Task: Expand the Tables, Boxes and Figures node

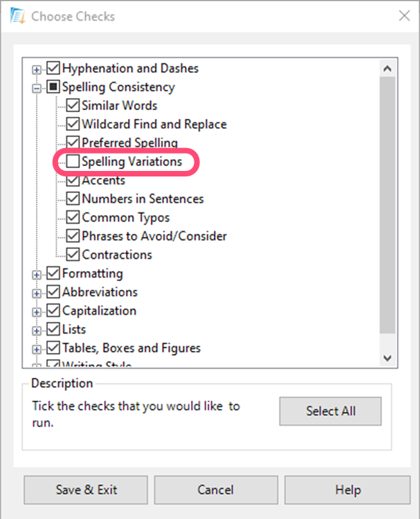Action: point(37,349)
